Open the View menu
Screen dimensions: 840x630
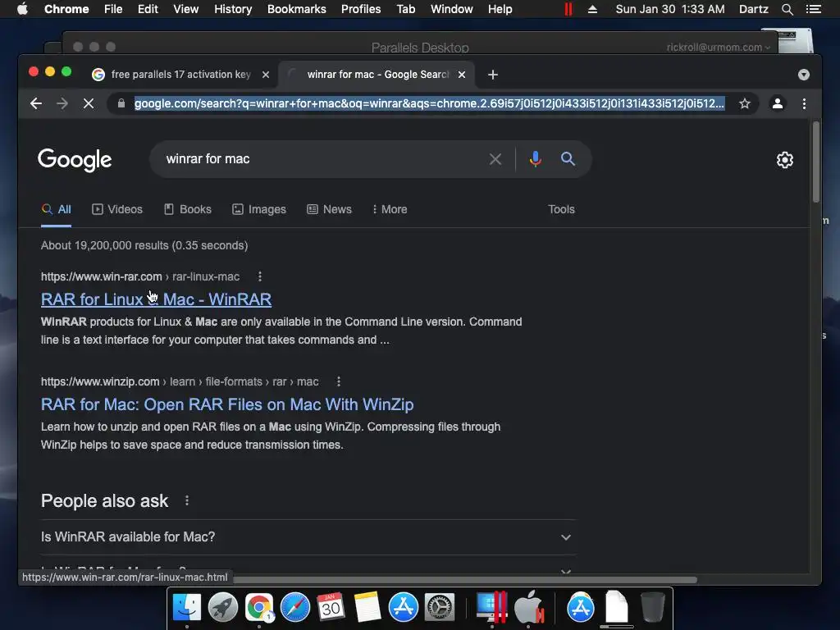tap(186, 9)
